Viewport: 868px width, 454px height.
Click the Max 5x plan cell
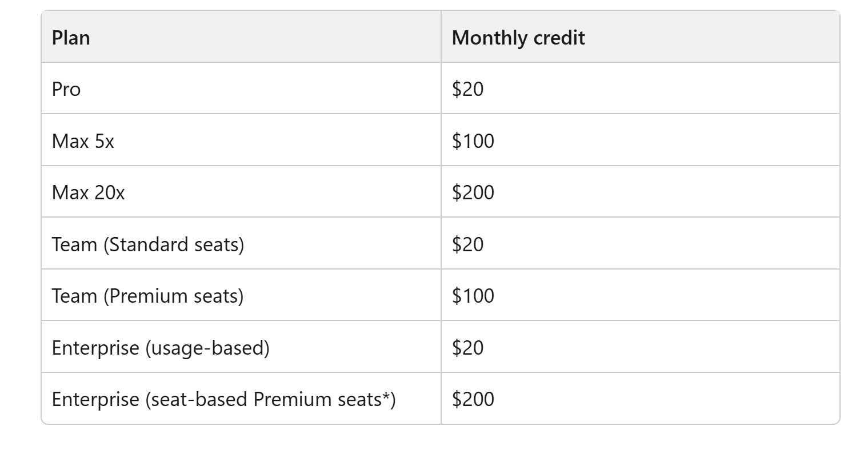coord(241,140)
